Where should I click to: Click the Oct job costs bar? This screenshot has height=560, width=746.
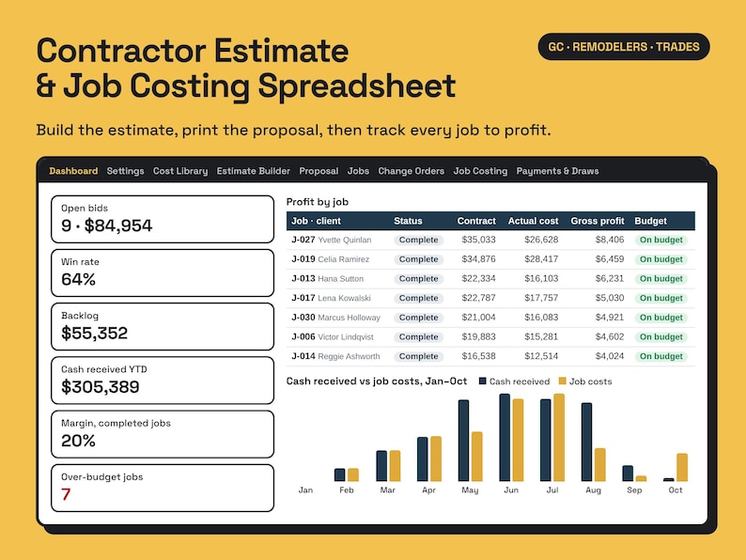(682, 467)
